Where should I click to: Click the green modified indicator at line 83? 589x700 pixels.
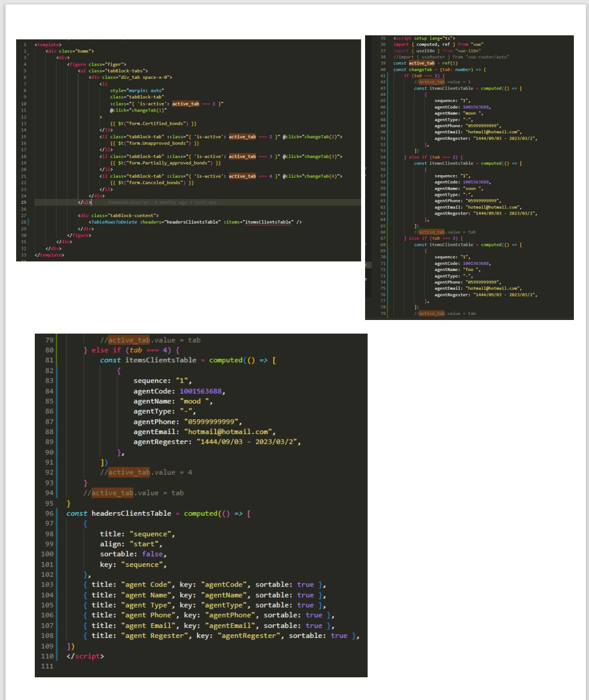tap(56, 381)
